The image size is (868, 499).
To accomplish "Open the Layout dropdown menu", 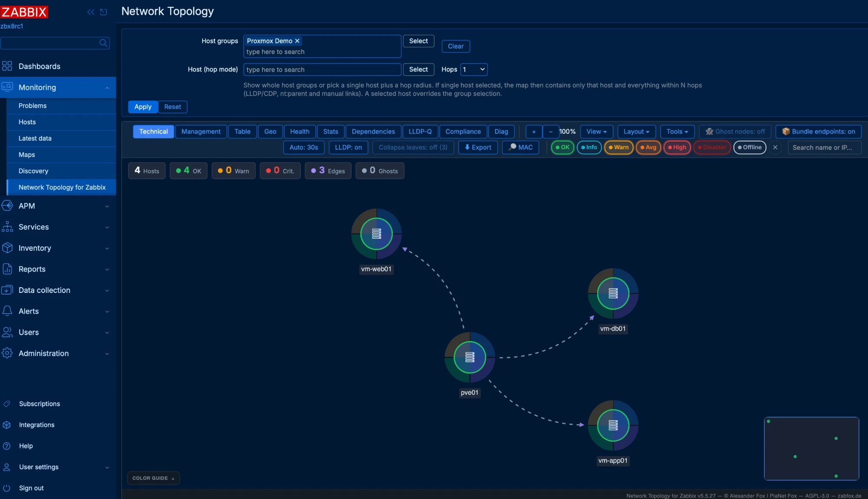I will coord(636,132).
